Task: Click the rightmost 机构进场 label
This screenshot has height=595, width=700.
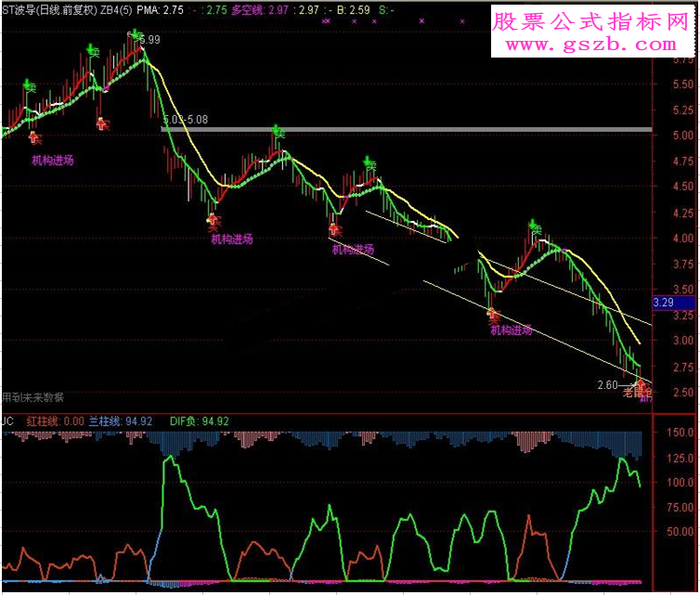Action: pos(512,330)
